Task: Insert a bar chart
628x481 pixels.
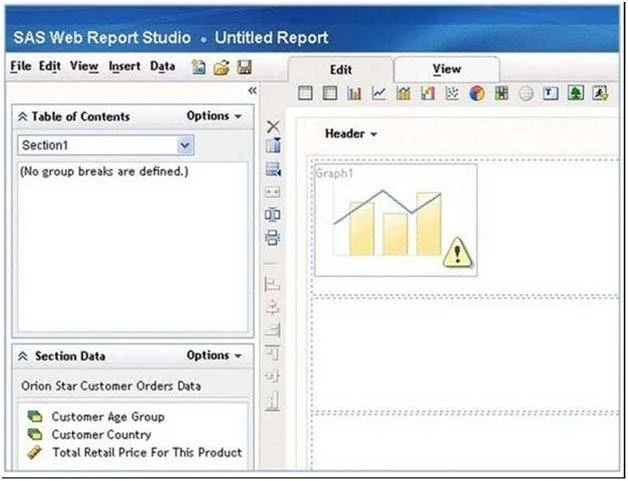Action: 354,93
